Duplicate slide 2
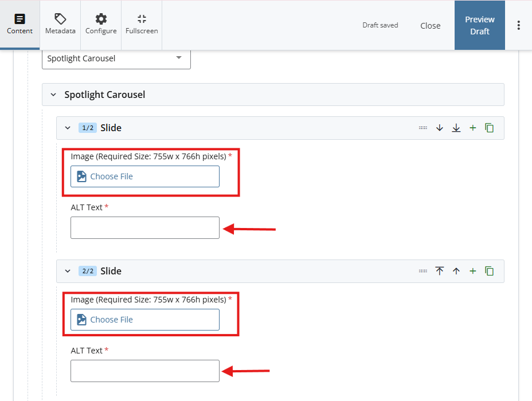532x401 pixels. (490, 271)
